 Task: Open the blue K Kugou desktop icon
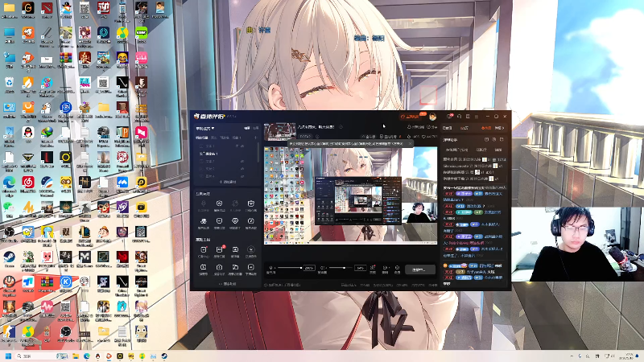66,282
